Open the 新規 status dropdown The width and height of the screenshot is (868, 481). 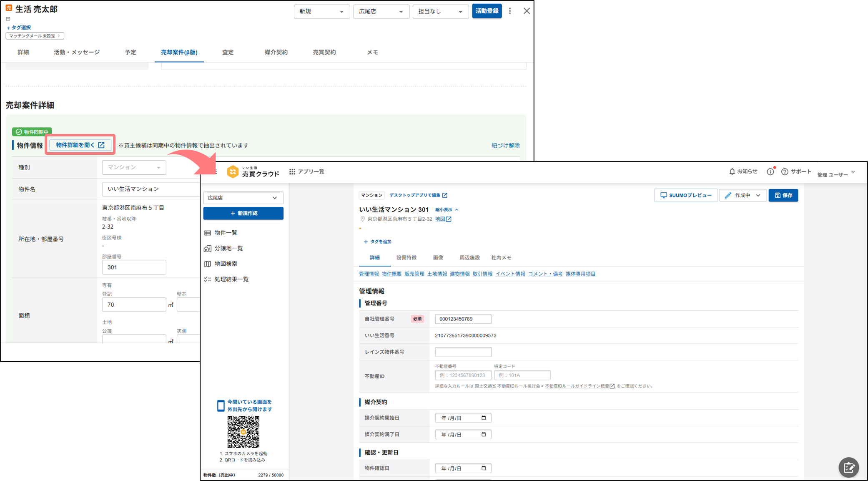coord(321,11)
